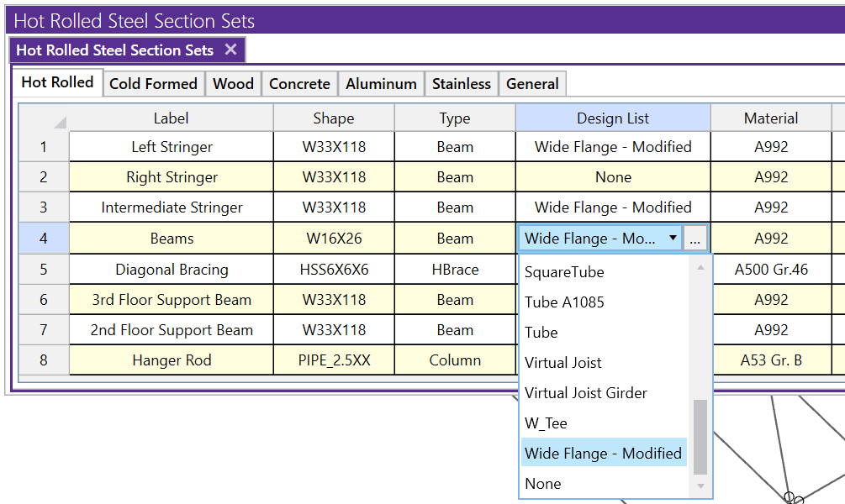
Task: Choose None at bottom of dropdown list
Action: tap(542, 484)
